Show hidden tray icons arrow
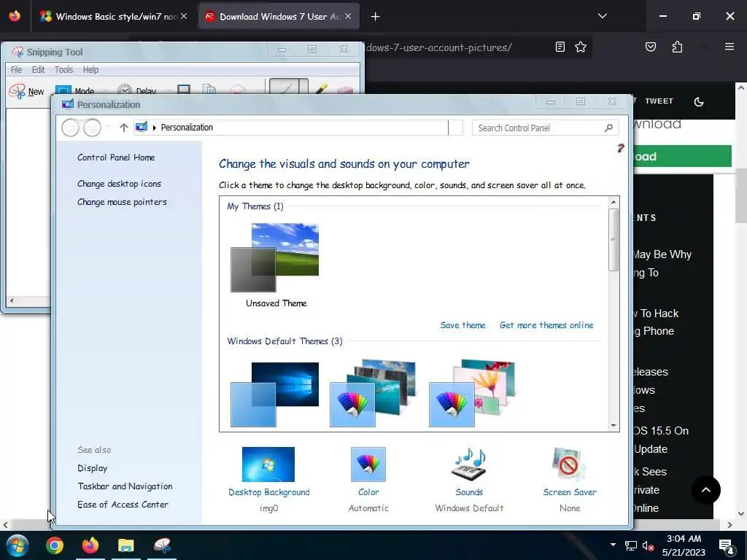 tap(613, 545)
